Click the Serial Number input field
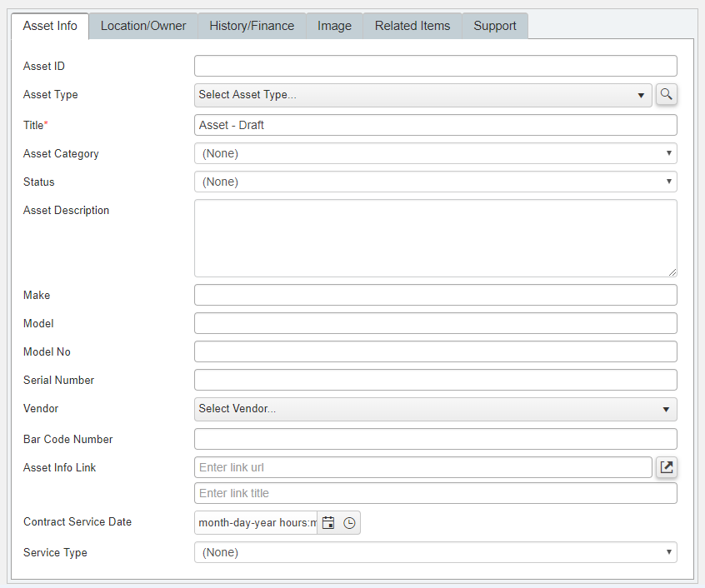The width and height of the screenshot is (705, 588). pos(436,380)
